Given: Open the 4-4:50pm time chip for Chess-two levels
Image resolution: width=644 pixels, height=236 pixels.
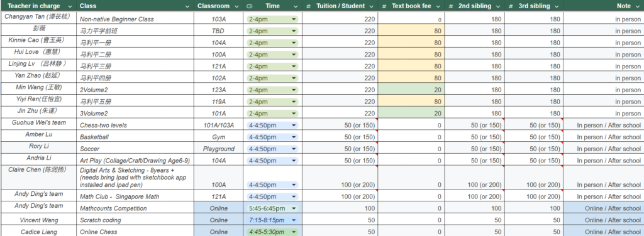Looking at the screenshot, I should [272, 126].
